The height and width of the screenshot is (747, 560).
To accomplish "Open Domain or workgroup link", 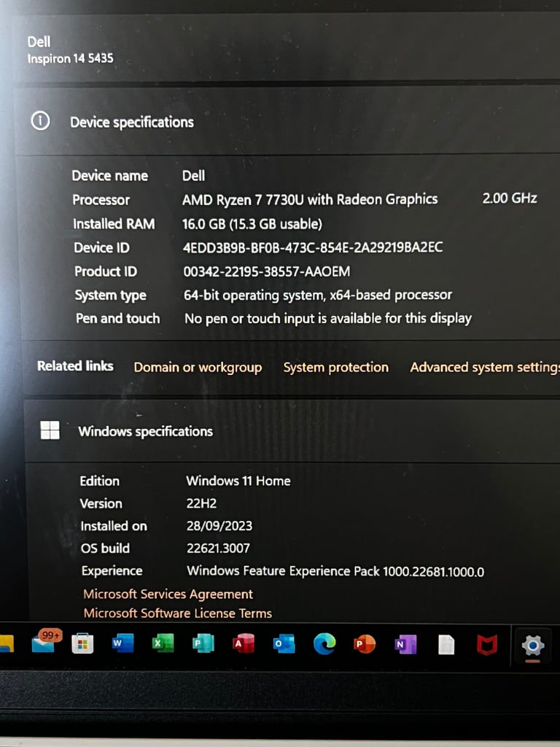I will click(198, 368).
